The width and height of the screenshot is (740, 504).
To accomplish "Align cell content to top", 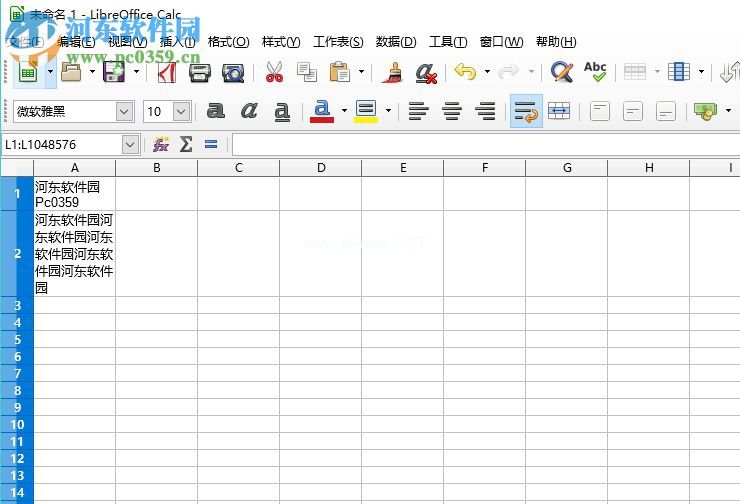I will (x=600, y=111).
